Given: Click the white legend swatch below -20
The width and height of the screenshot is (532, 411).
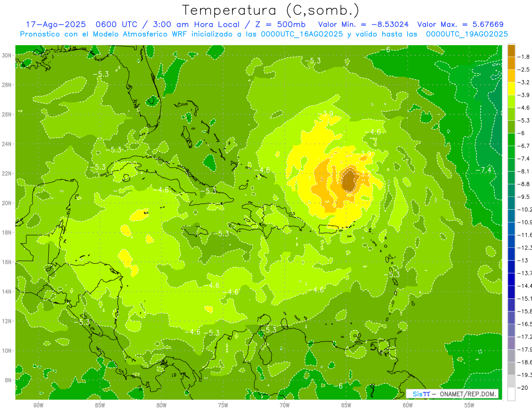Looking at the screenshot, I should point(511,394).
